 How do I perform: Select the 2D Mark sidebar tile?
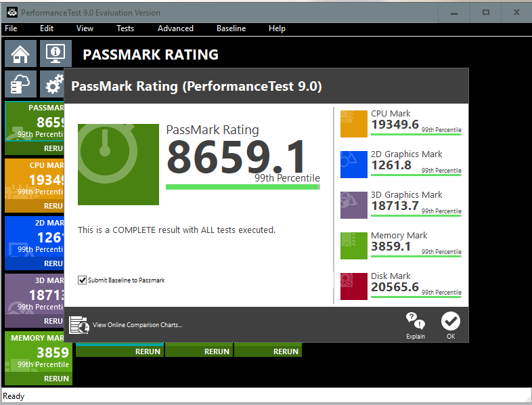(x=35, y=236)
